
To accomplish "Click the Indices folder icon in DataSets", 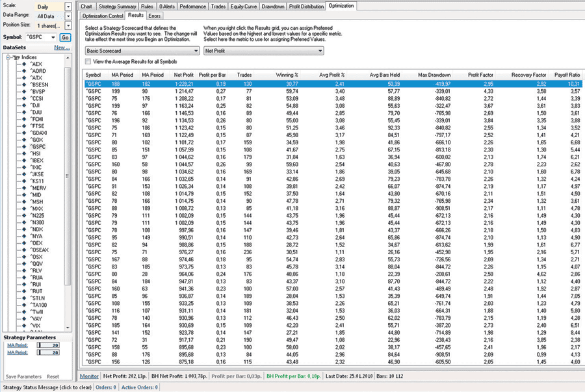I will click(16, 57).
